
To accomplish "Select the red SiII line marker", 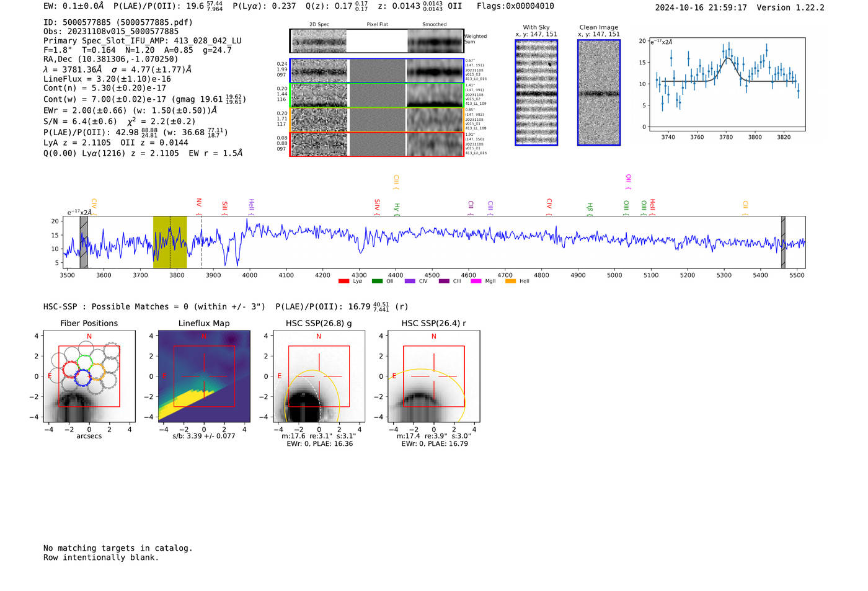I will click(225, 208).
